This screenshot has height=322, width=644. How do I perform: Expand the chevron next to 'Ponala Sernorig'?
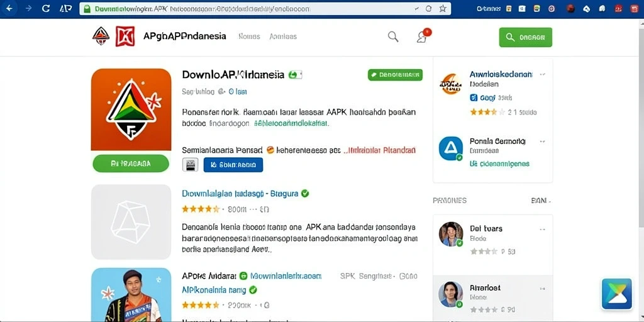543,142
